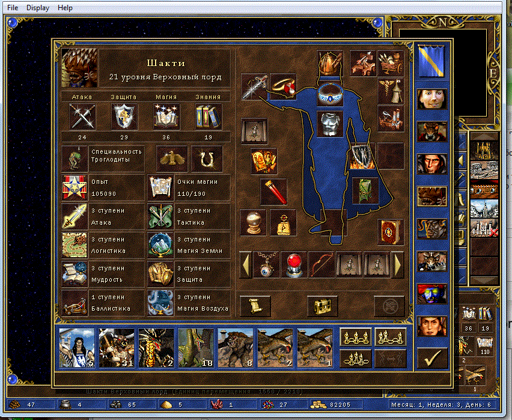Click the treasure chest button
The height and width of the screenshot is (420, 512).
[x=322, y=306]
